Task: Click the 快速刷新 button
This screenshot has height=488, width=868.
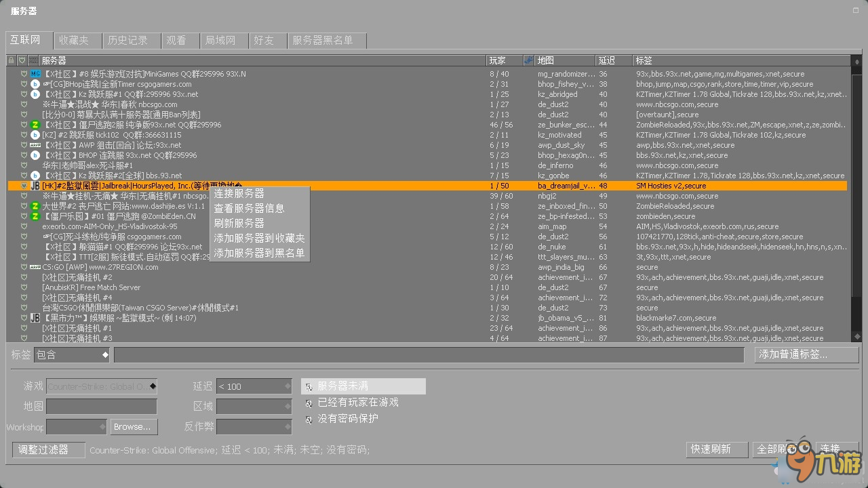Action: (x=716, y=449)
